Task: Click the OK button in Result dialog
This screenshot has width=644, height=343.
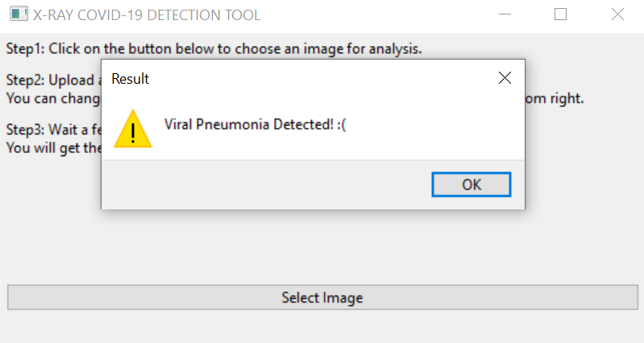Action: 472,184
